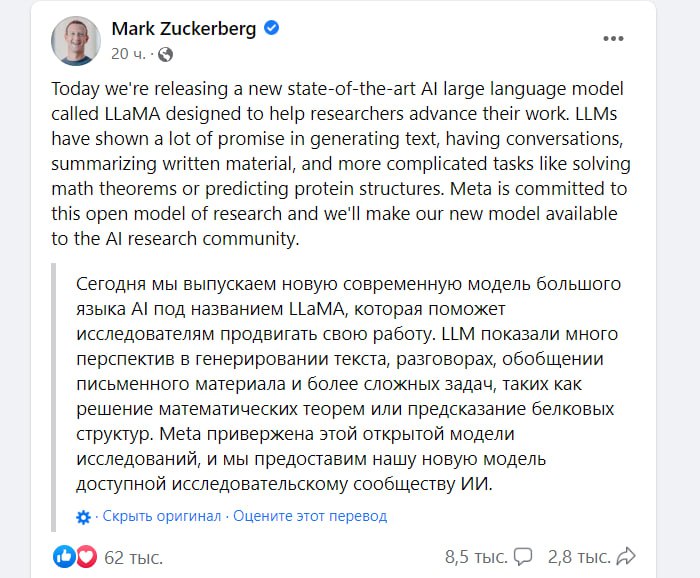This screenshot has width=700, height=578.
Task: Expand the "2,8 тыс." shares list
Action: 579,556
